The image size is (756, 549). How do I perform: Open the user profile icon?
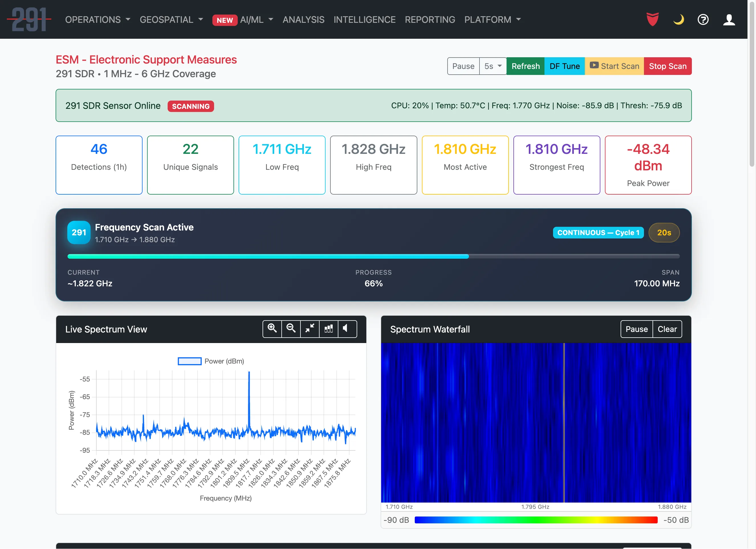coord(729,19)
